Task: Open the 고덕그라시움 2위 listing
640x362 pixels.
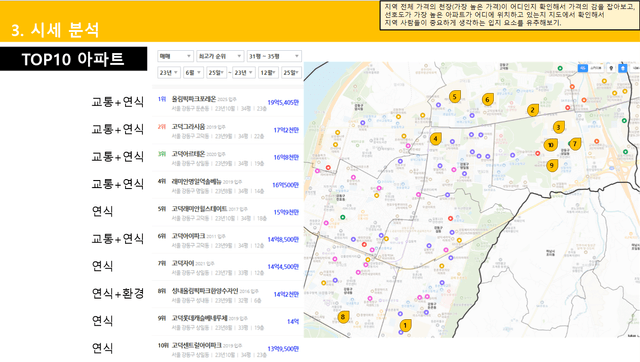Action: click(x=228, y=130)
